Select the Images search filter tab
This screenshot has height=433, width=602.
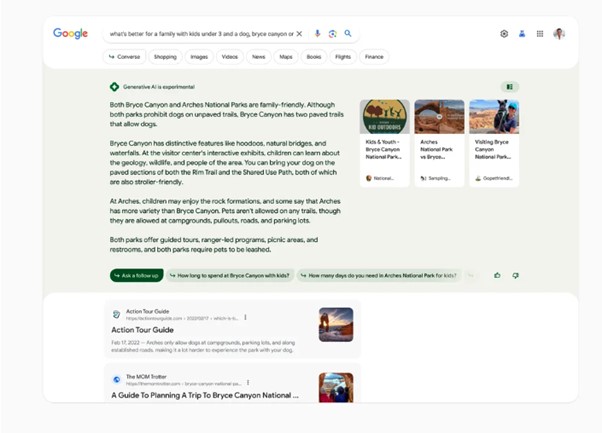click(198, 57)
